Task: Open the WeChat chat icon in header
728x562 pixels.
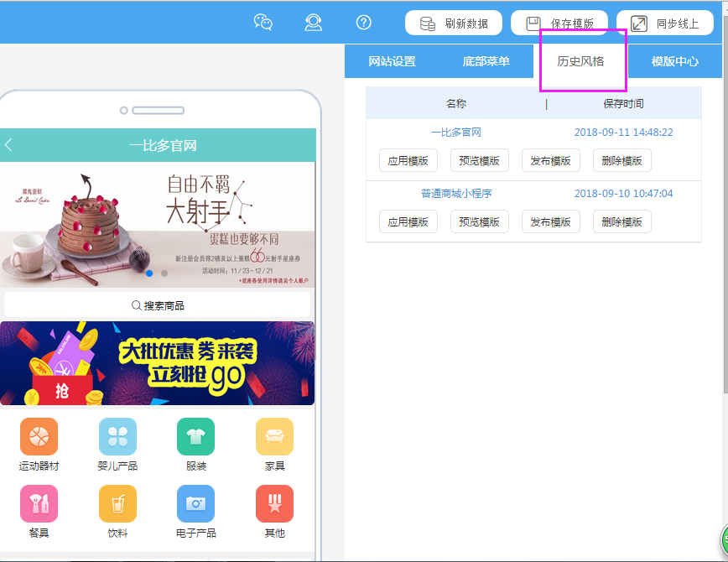Action: click(263, 23)
